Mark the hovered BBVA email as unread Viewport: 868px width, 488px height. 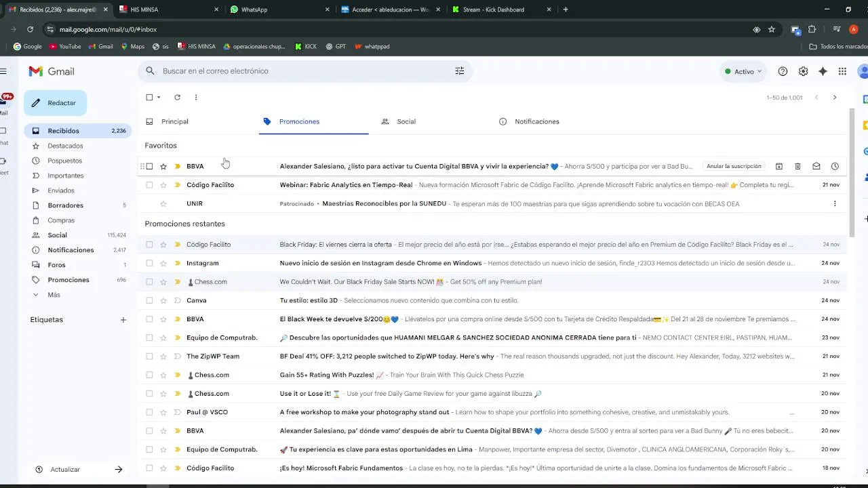pyautogui.click(x=816, y=166)
